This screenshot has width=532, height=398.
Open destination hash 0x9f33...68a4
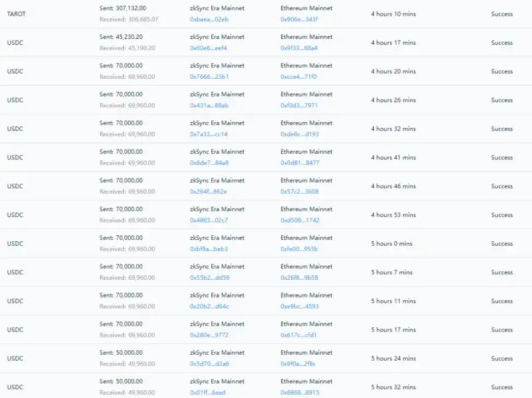(299, 48)
